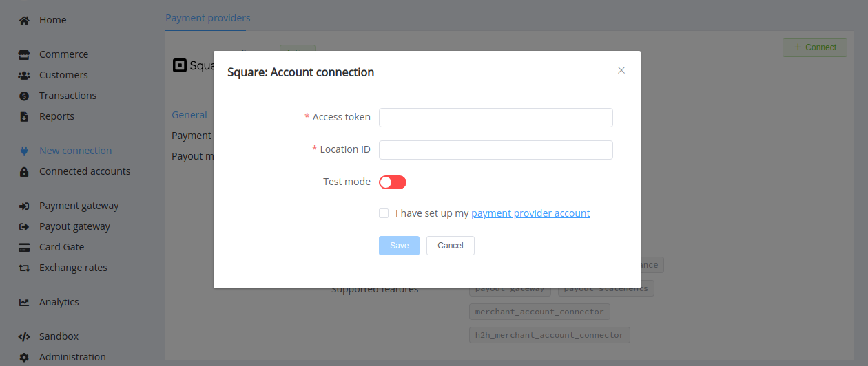Click the dialog title Square: Account connection
Screen dimensions: 868x366
301,72
